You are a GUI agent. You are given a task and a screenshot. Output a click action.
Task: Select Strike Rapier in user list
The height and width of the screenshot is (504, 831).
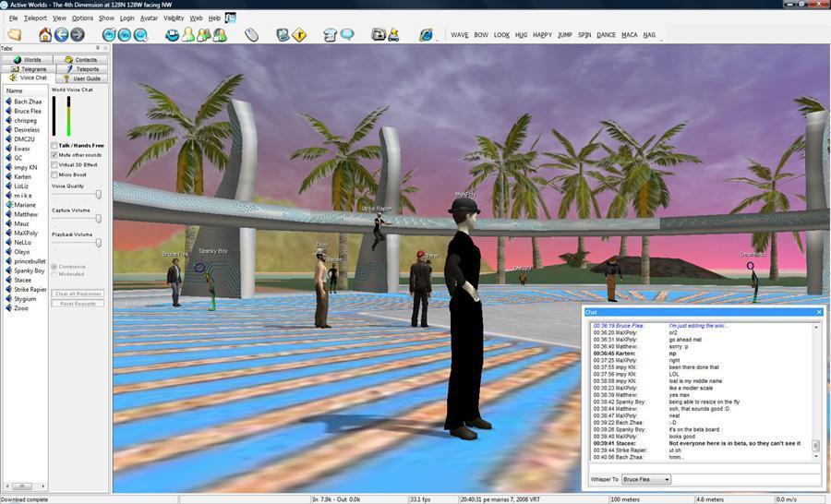click(30, 289)
